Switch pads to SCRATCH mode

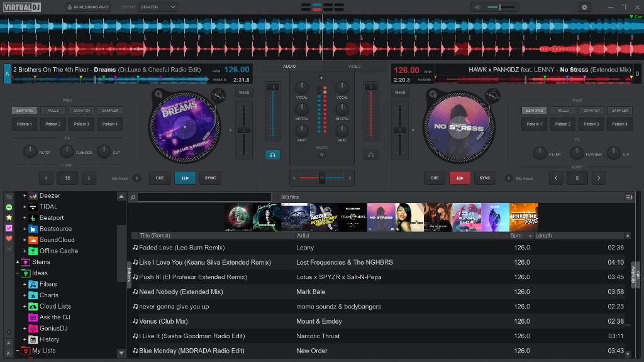[82, 110]
